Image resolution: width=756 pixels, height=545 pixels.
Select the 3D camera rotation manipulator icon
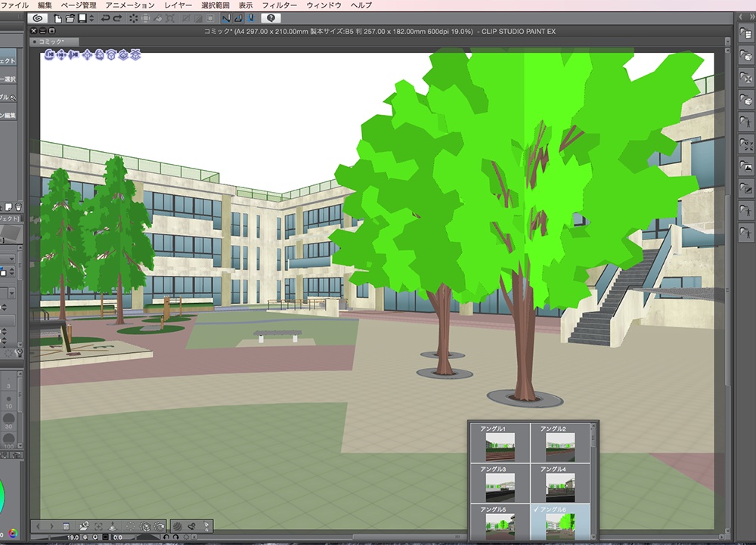pyautogui.click(x=48, y=56)
